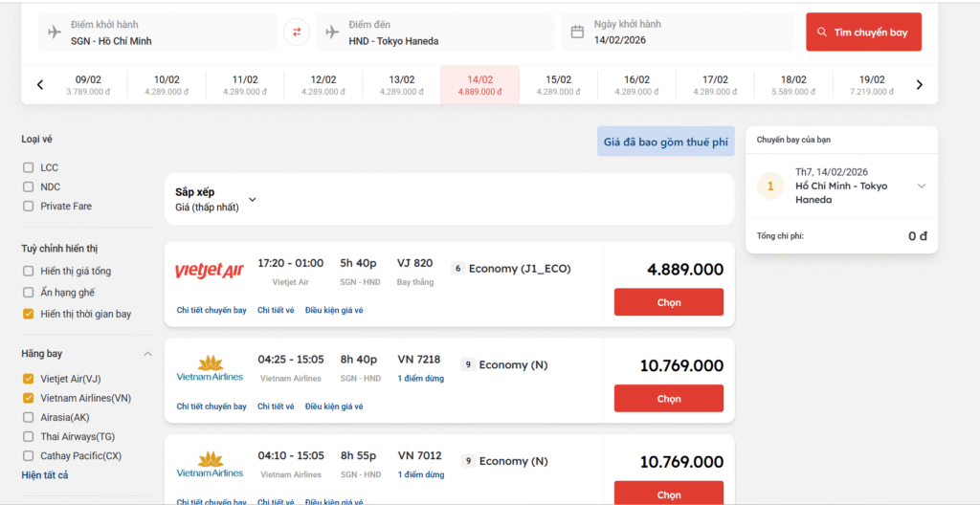Open Điều kiện giá vé for VJ 820
Viewport: 980px width, 505px height.
[x=334, y=310]
